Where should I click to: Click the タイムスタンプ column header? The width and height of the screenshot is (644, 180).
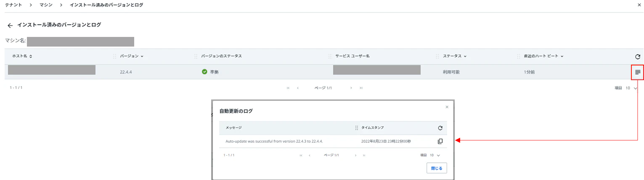[372, 128]
